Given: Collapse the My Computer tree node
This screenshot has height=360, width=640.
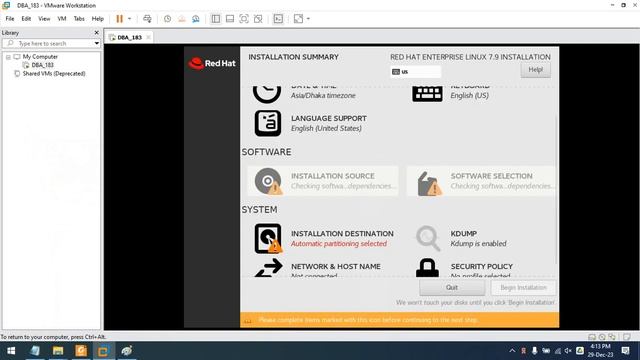Looking at the screenshot, I should [8, 57].
